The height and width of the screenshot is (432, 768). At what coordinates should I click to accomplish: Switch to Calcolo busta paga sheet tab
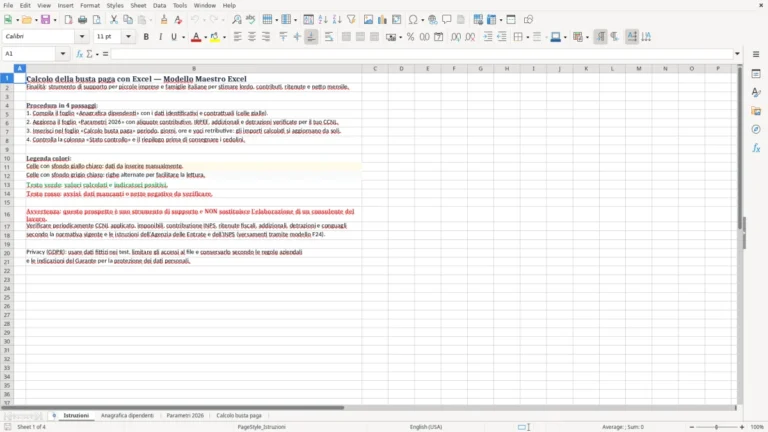[x=239, y=415]
